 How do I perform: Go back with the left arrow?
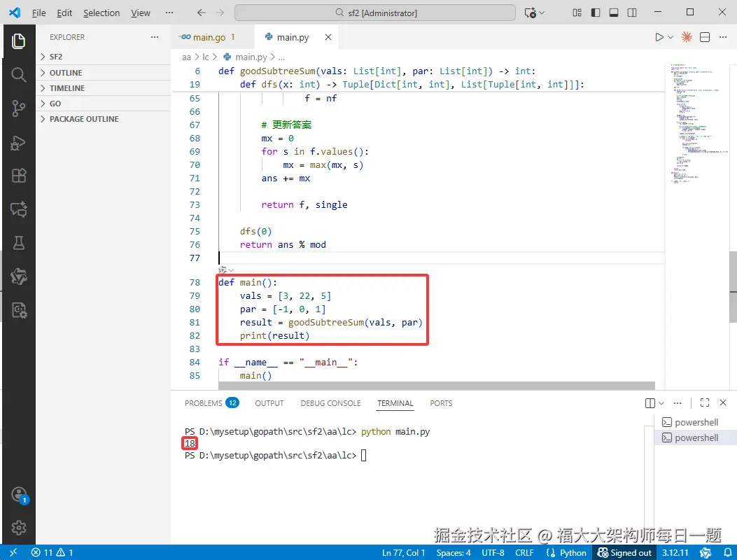[x=201, y=13]
